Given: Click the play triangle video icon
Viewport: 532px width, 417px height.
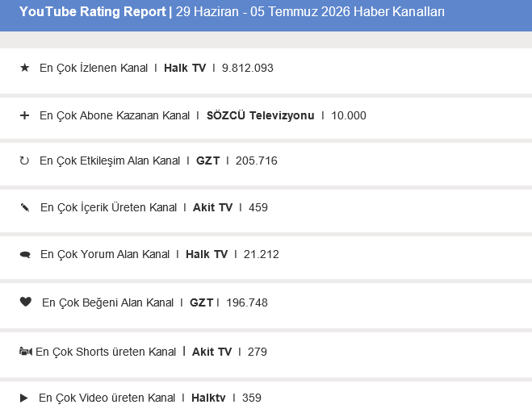Looking at the screenshot, I should (23, 398).
